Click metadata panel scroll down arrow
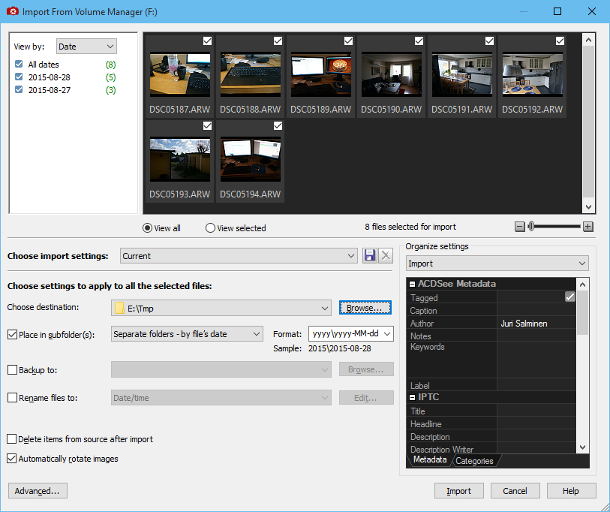This screenshot has width=610, height=512. (582, 447)
